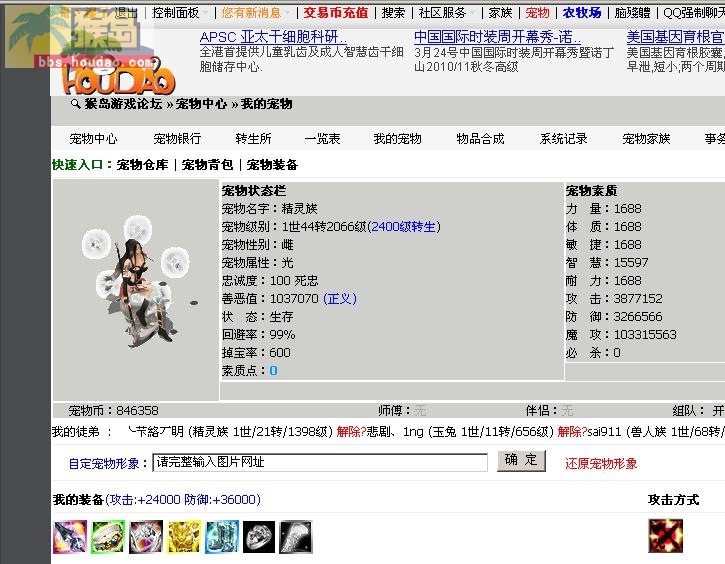725x564 pixels.
Task: Open the 宠物家族 tab
Action: (x=646, y=139)
